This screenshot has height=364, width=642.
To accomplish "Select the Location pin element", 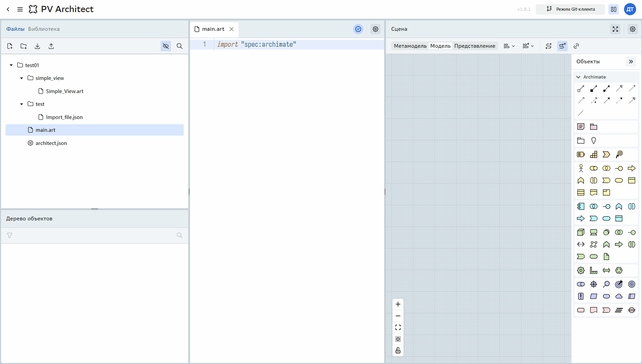I will pos(594,140).
